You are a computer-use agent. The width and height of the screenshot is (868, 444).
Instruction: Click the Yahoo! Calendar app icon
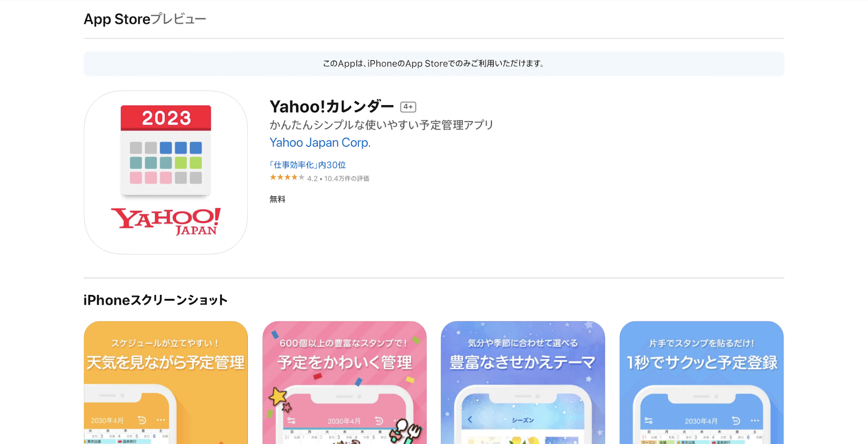[166, 172]
